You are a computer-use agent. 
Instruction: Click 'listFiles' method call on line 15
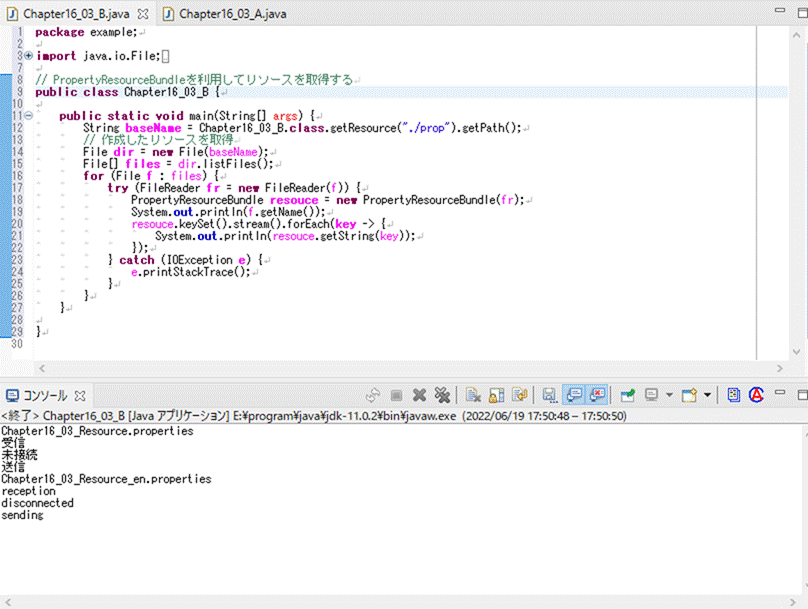pos(232,164)
